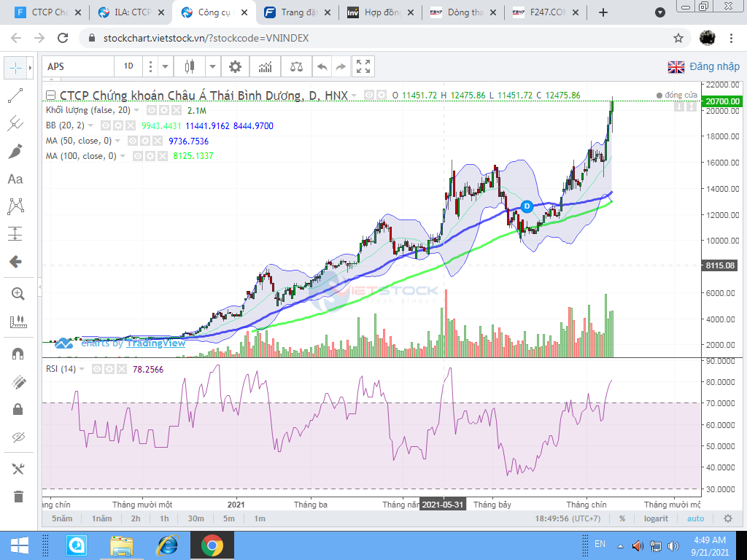Expand the RSI (14) menu arrow
Image resolution: width=747 pixels, height=560 pixels.
(x=82, y=369)
